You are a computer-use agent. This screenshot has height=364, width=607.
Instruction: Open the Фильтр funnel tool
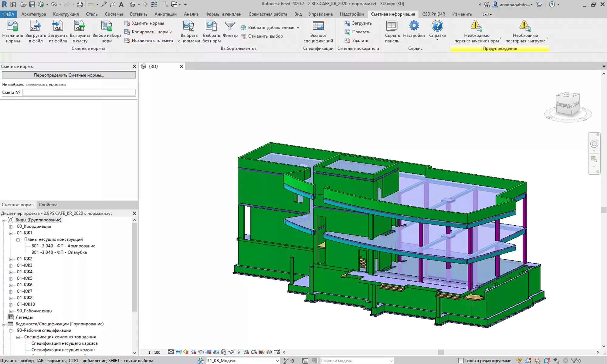click(x=230, y=26)
